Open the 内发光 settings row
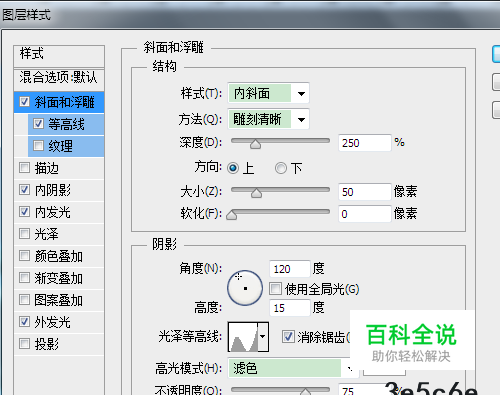This screenshot has height=395, width=500. 59,212
